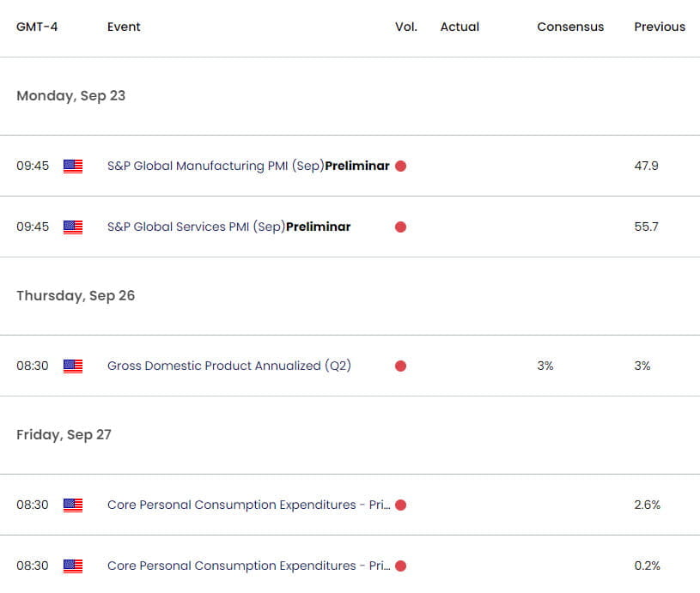
Task: Click red volatility dot for Manufacturing PMI
Action: click(x=400, y=166)
